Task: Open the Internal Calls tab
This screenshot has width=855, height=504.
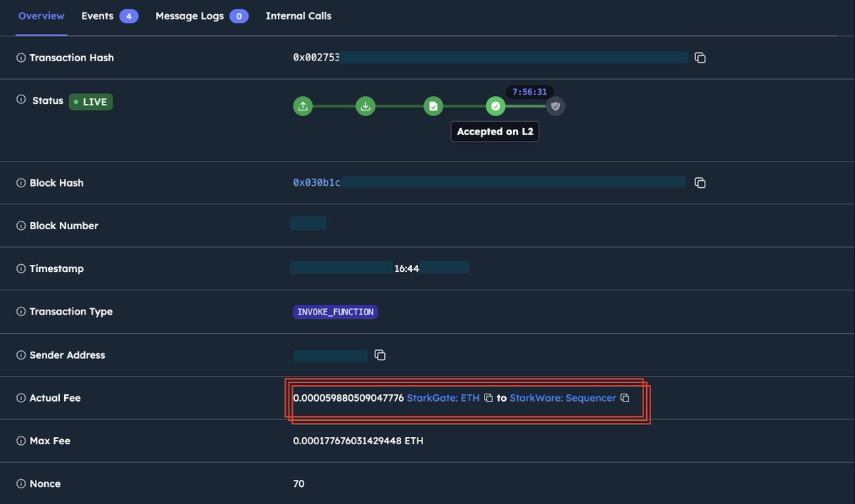Action: [299, 16]
